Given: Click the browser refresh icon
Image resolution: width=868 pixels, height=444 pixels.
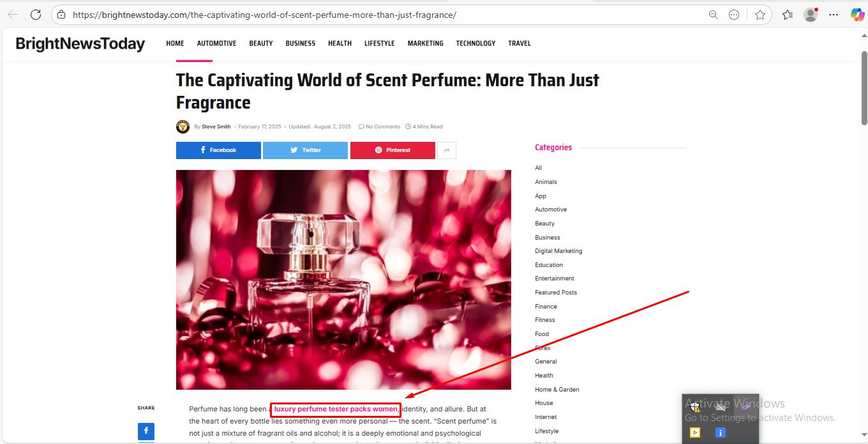Looking at the screenshot, I should coord(36,15).
